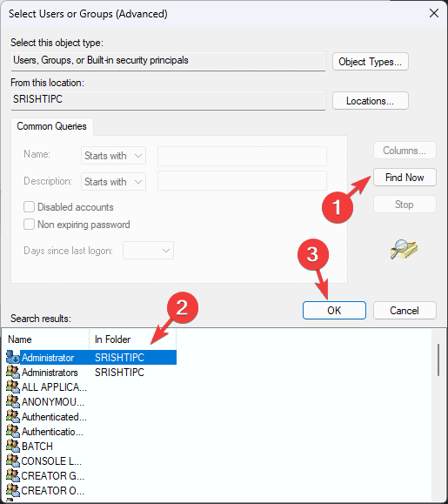Image resolution: width=448 pixels, height=504 pixels.
Task: Select the ANONYMOU... name text
Action: click(53, 402)
